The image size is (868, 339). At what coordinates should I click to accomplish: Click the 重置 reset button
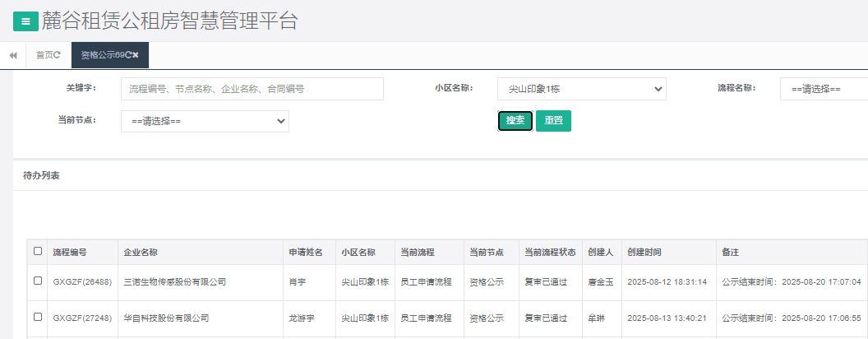[x=553, y=121]
